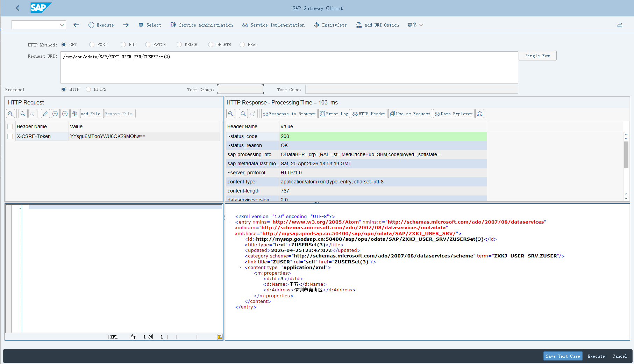The image size is (634, 364).
Task: Select the PATCH HTTP method
Action: click(x=148, y=44)
